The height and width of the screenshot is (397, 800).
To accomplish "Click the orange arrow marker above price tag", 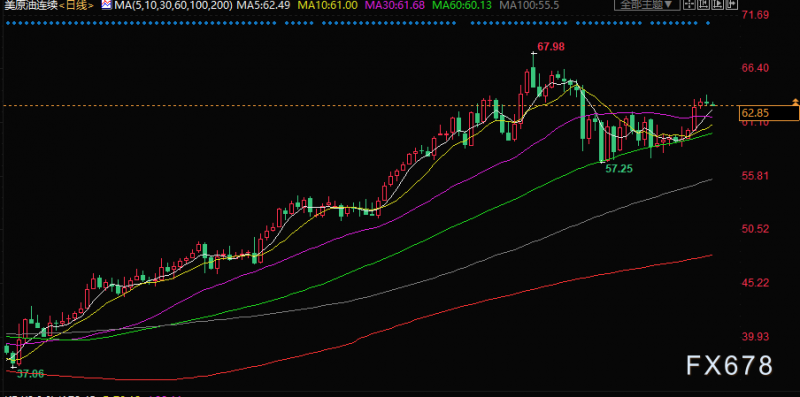I will 795,102.
